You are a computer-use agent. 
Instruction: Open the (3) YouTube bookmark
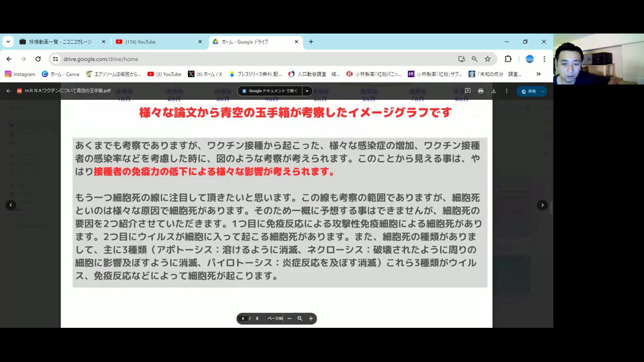click(164, 74)
